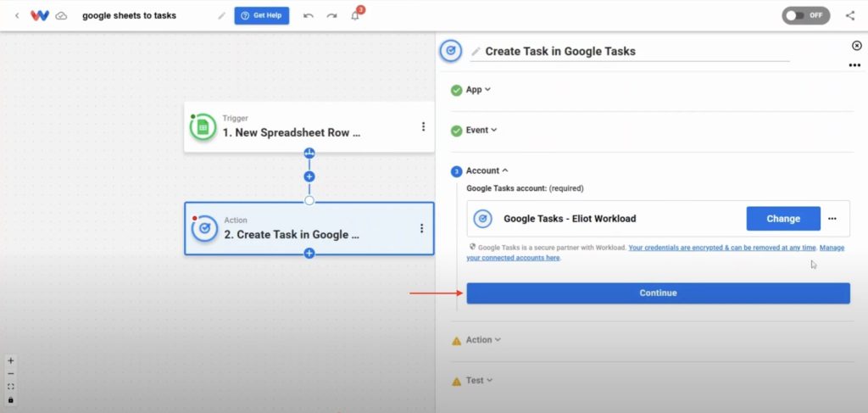Expand the Test section
This screenshot has width=868, height=413.
pos(479,381)
